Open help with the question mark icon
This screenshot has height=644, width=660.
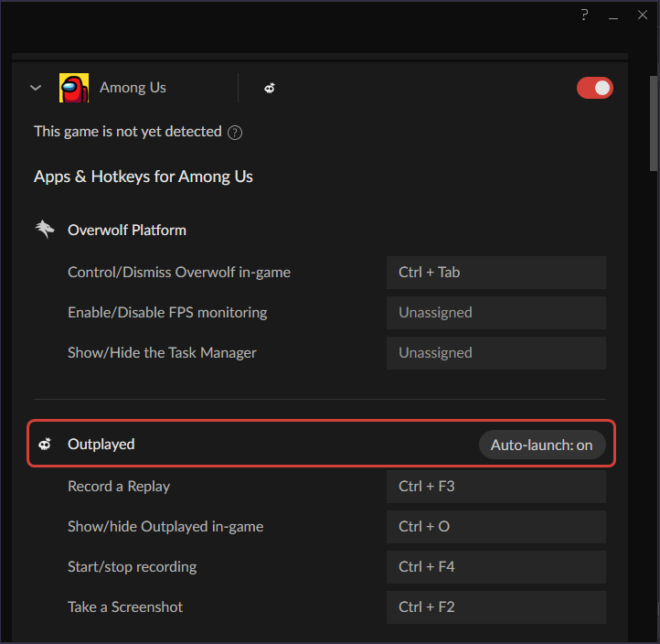(584, 16)
